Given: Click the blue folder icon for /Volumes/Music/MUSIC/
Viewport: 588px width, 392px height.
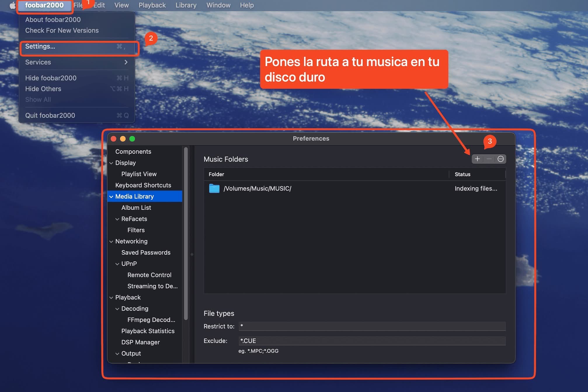Looking at the screenshot, I should pos(214,188).
